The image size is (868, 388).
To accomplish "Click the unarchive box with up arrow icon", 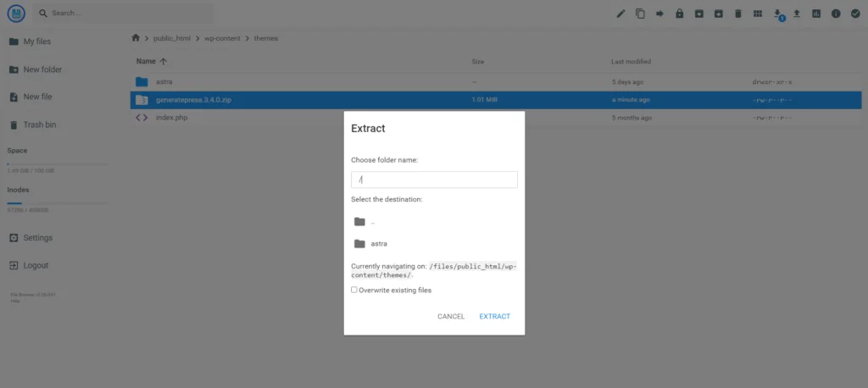I will coord(719,14).
